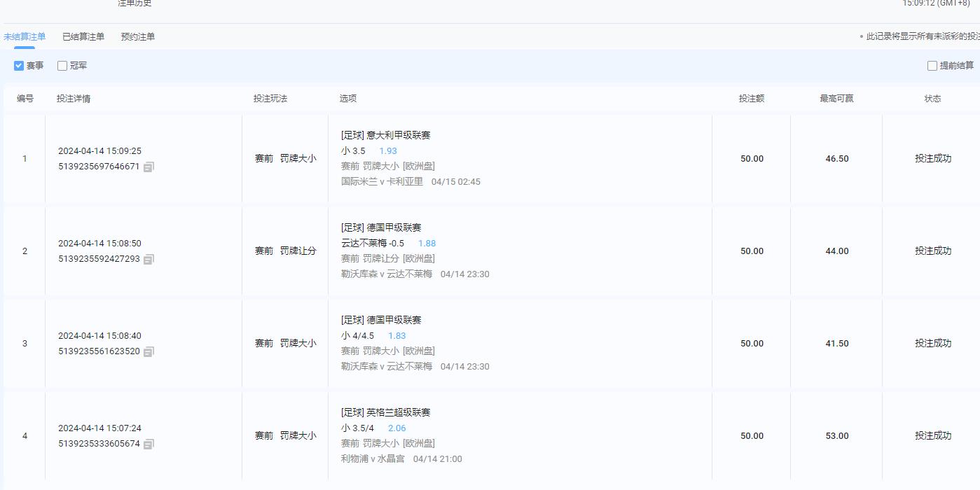The image size is (980, 490).
Task: Click the 2.06 odds value
Action: click(396, 428)
